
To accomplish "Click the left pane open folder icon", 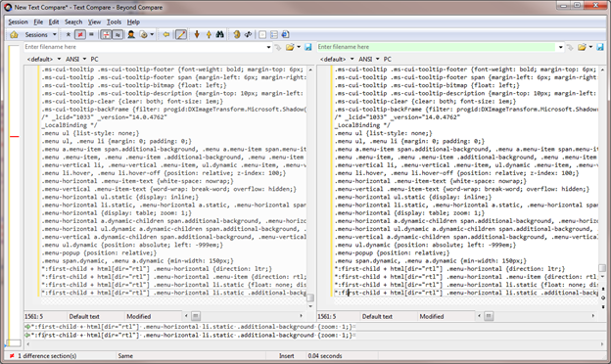I will [290, 47].
